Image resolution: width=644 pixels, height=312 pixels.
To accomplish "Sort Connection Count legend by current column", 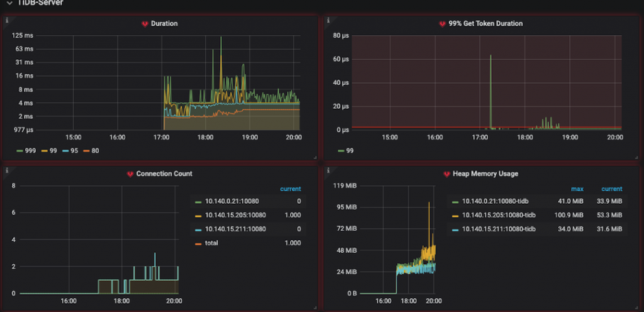I will [x=291, y=189].
